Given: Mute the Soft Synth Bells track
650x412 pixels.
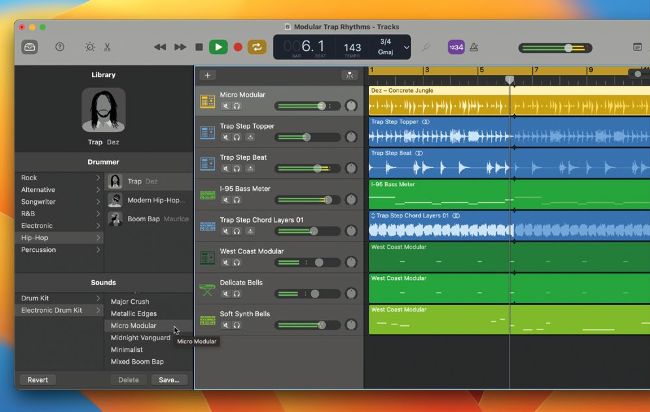Looking at the screenshot, I should (x=226, y=325).
